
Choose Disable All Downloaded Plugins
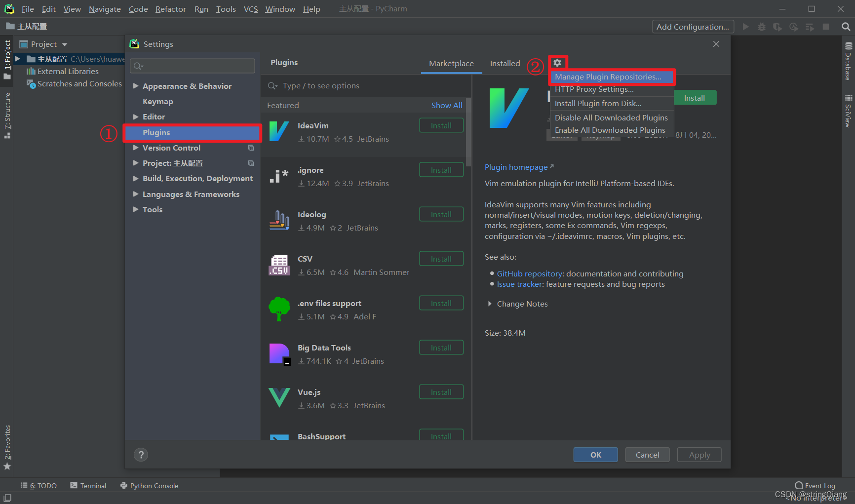click(x=612, y=117)
